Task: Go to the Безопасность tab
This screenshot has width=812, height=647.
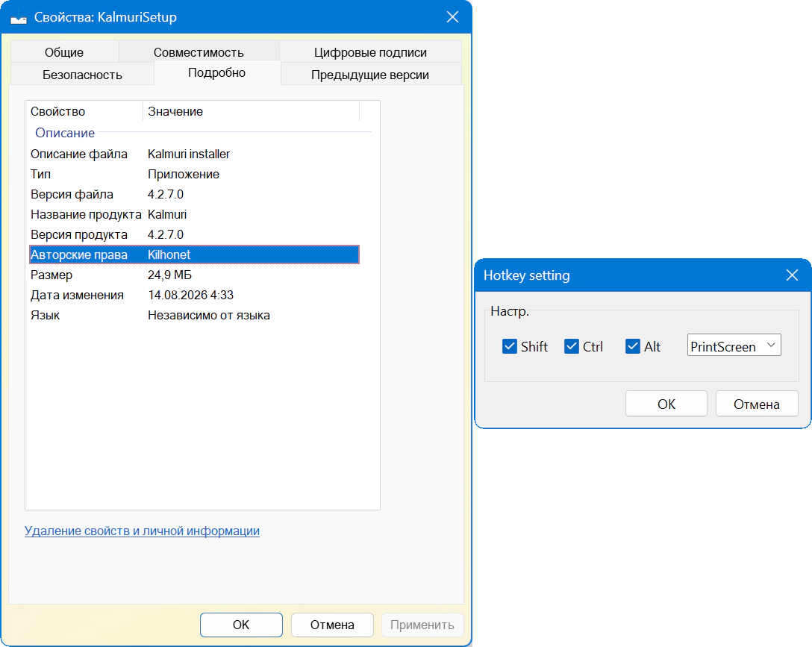Action: point(82,75)
